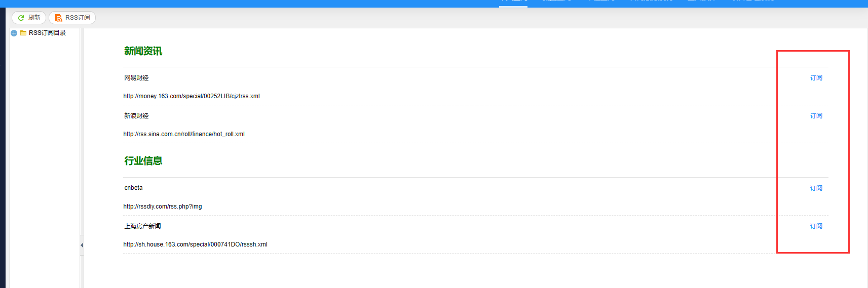This screenshot has width=868, height=288.
Task: Click the rssdiy.com feed URL
Action: [163, 207]
